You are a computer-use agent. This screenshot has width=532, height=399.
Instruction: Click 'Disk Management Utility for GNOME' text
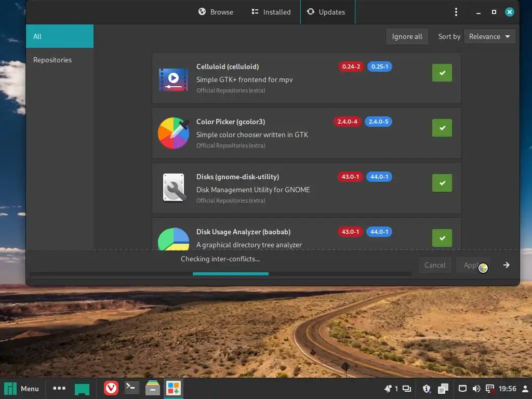pos(253,190)
